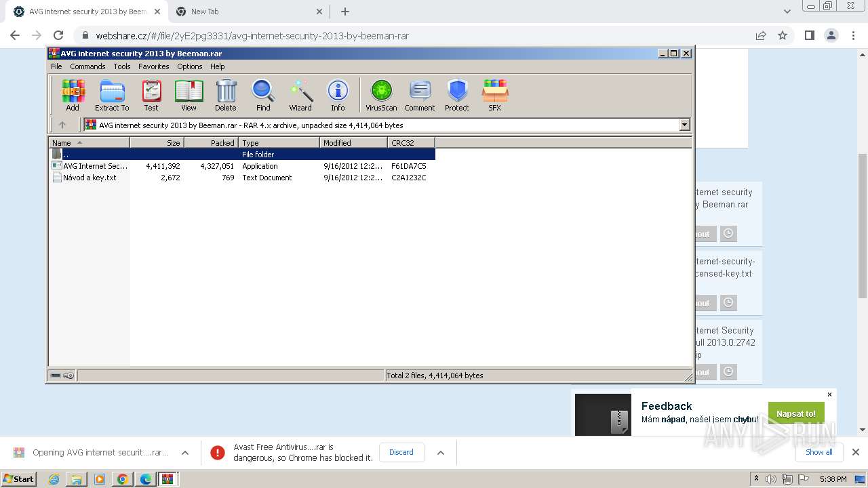Click the SFX toolbar icon
This screenshot has width=868, height=488.
pyautogui.click(x=495, y=95)
